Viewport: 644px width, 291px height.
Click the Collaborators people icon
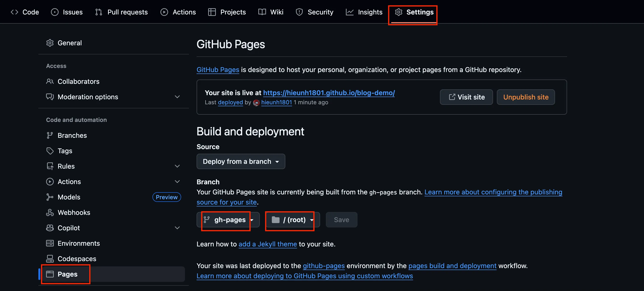[50, 81]
